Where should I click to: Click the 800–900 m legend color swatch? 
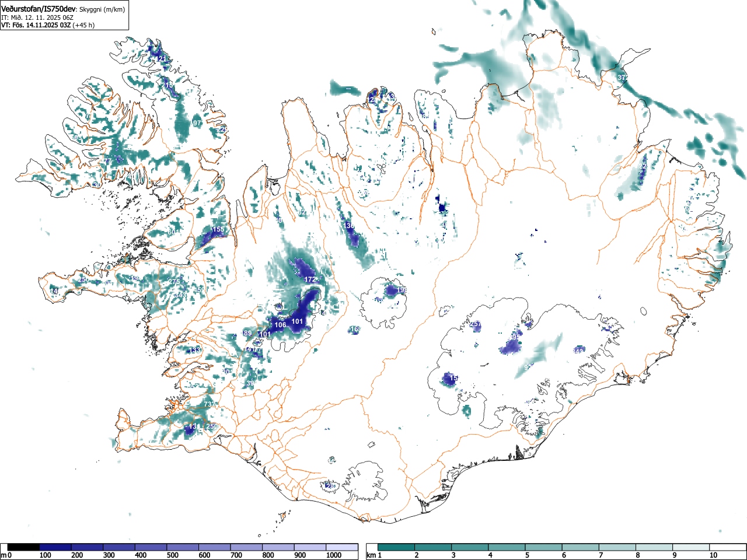pos(278,547)
